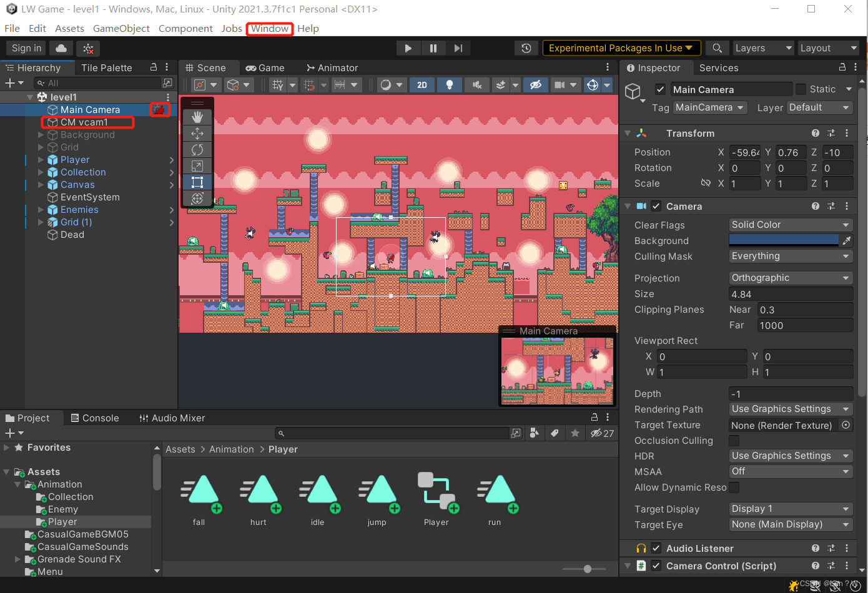Image resolution: width=868 pixels, height=593 pixels.
Task: Switch to the Console tab
Action: tap(95, 418)
